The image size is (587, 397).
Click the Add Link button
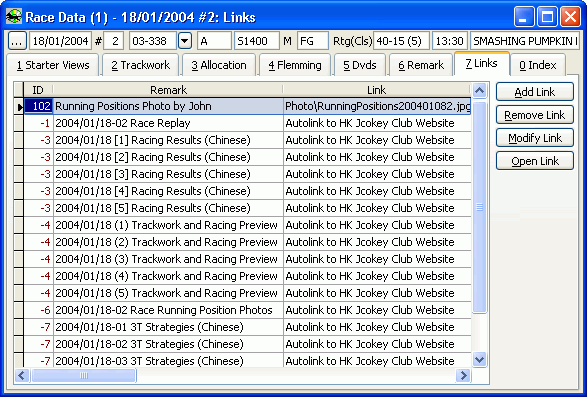[535, 92]
